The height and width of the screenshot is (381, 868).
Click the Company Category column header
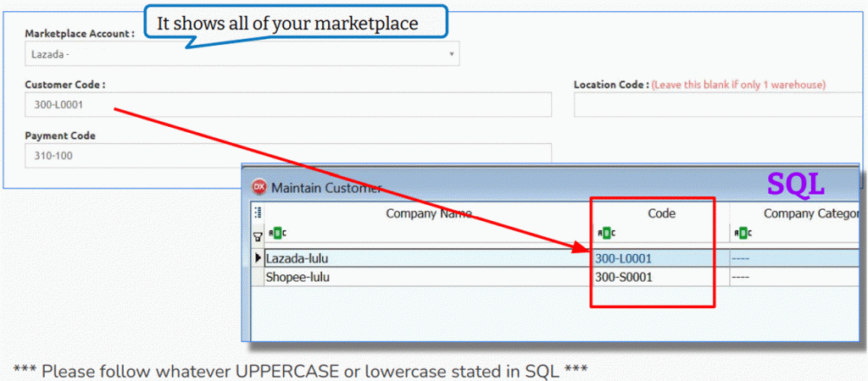pos(795,213)
